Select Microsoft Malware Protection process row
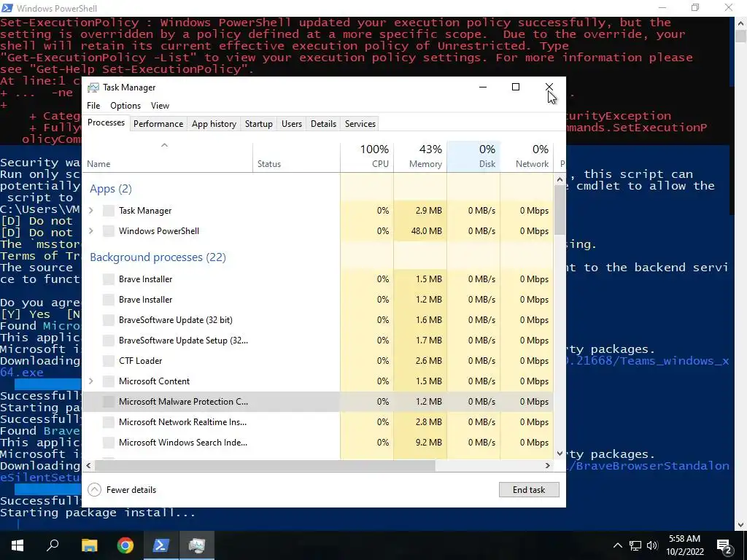The width and height of the screenshot is (747, 560). click(x=318, y=402)
